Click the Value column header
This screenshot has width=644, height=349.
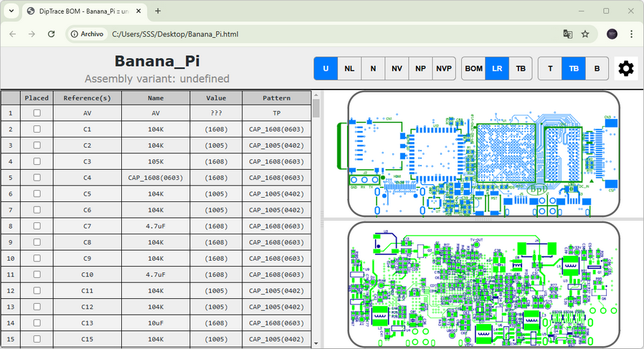click(x=216, y=97)
